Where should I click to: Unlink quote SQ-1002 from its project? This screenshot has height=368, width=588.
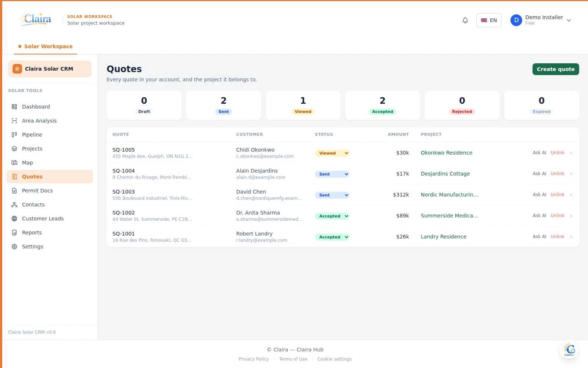[557, 216]
